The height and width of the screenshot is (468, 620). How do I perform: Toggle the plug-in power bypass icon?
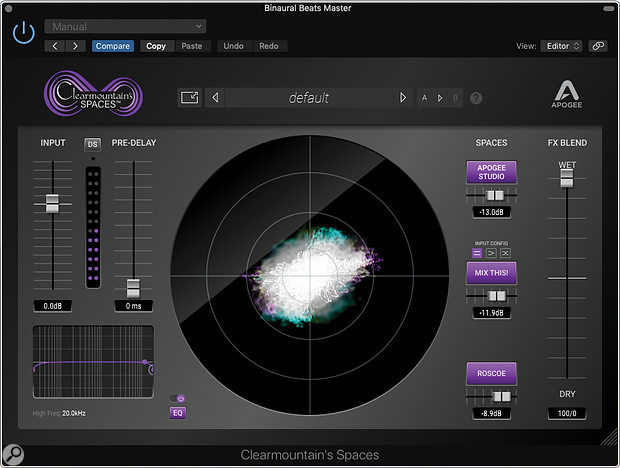pyautogui.click(x=24, y=32)
